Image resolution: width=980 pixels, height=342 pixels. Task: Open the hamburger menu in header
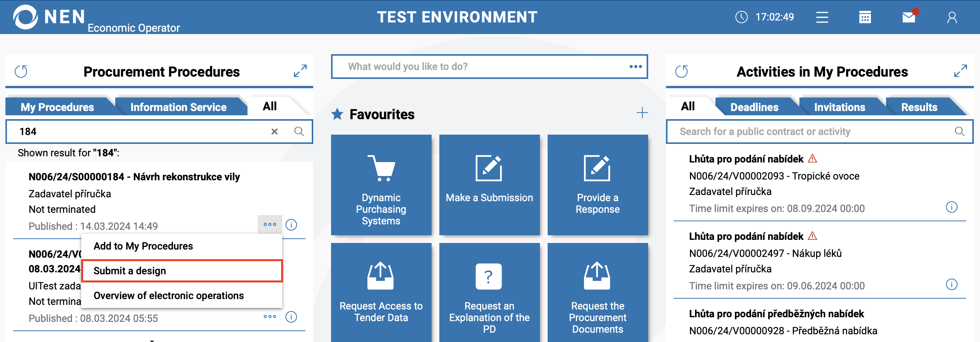point(822,17)
